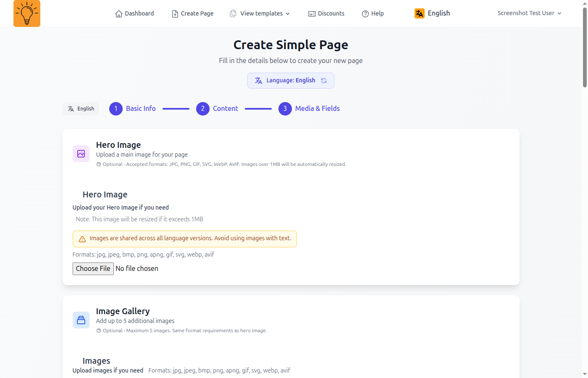The image size is (588, 378).
Task: Click the small English language badge icon
Action: click(x=71, y=109)
